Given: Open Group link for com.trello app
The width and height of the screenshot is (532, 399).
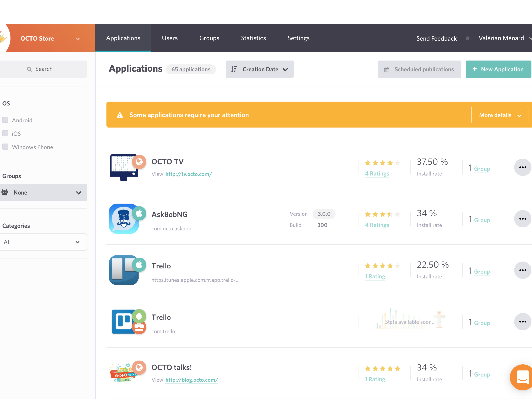Looking at the screenshot, I should click(x=482, y=323).
